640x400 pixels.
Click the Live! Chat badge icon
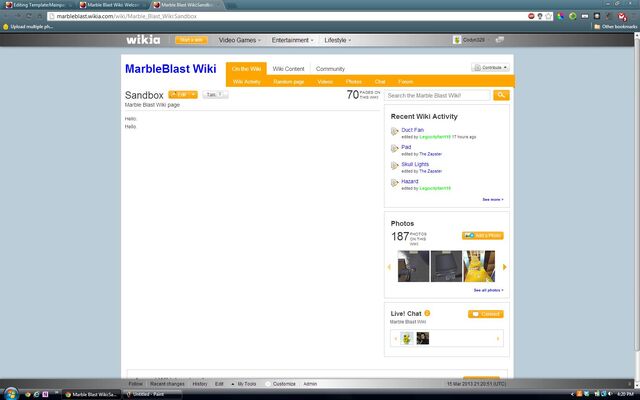pyautogui.click(x=427, y=313)
